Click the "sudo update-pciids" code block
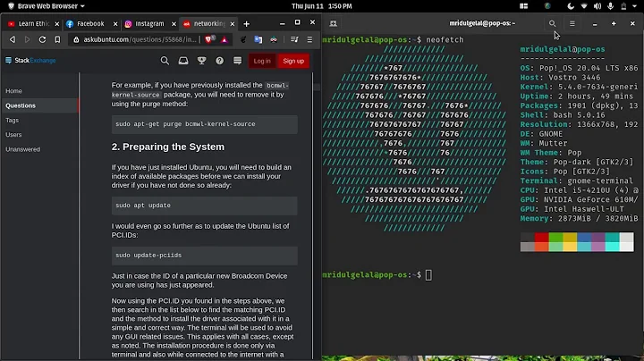Screen dimensions: 644x361 point(205,256)
